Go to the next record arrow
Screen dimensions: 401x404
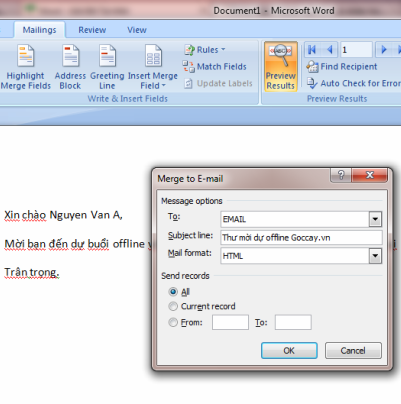coord(384,50)
